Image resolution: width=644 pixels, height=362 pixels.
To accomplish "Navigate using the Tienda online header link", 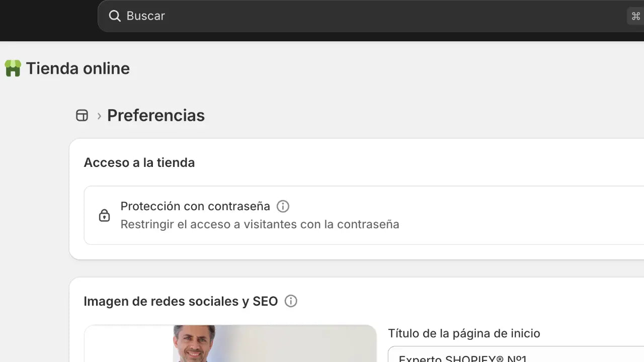I will click(x=78, y=68).
